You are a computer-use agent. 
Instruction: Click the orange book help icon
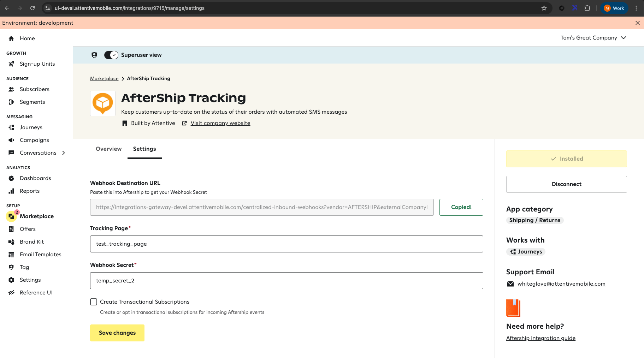513,308
